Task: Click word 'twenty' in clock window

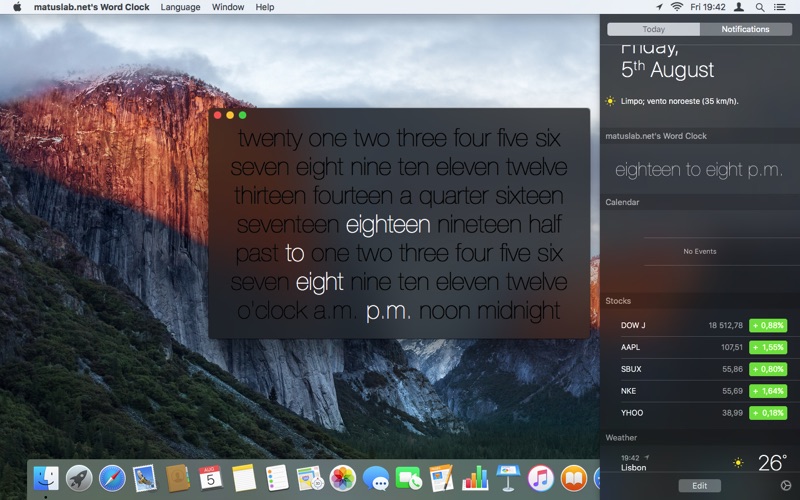Action: coord(270,139)
